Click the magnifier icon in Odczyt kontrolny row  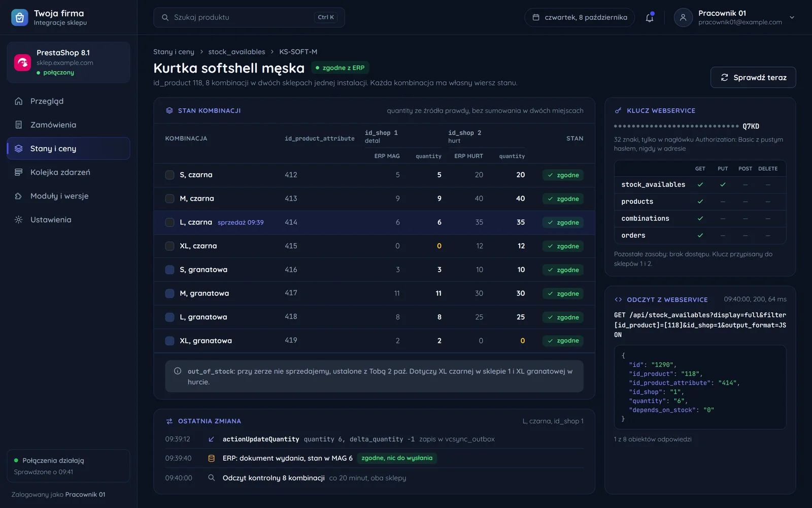click(x=211, y=478)
